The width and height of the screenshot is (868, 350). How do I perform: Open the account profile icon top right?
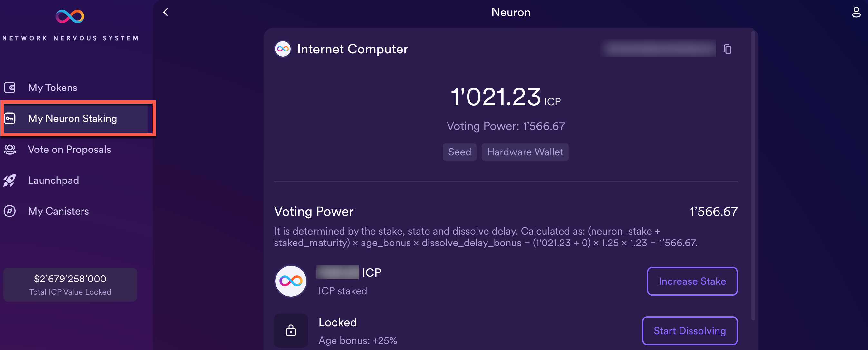point(856,12)
